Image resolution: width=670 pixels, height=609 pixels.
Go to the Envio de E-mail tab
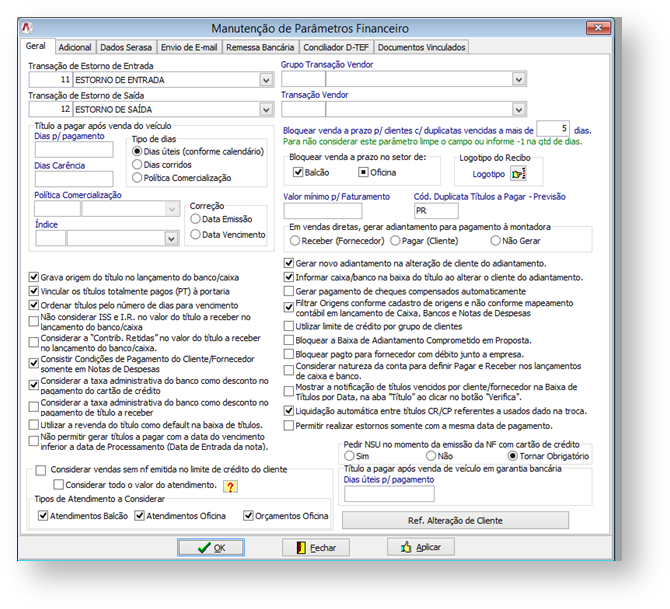(x=189, y=47)
